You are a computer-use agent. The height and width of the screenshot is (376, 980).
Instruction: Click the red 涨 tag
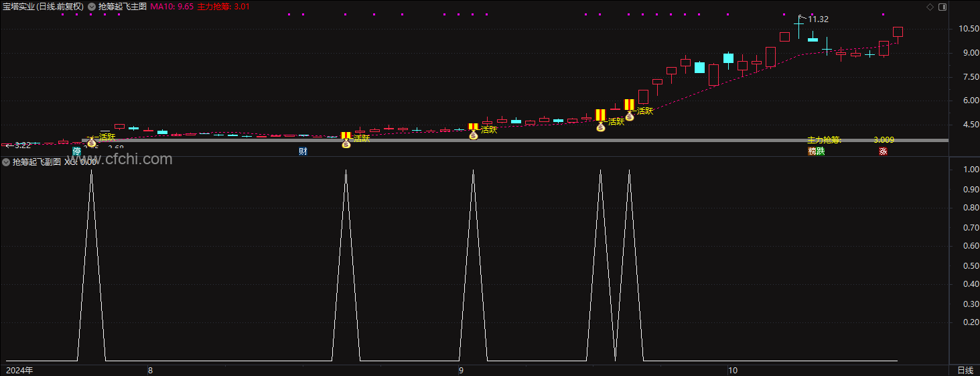(884, 151)
